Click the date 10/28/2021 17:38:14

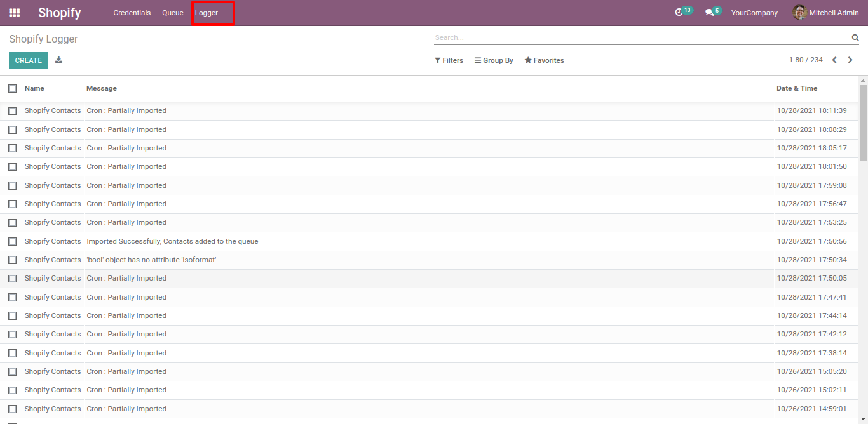click(x=811, y=353)
